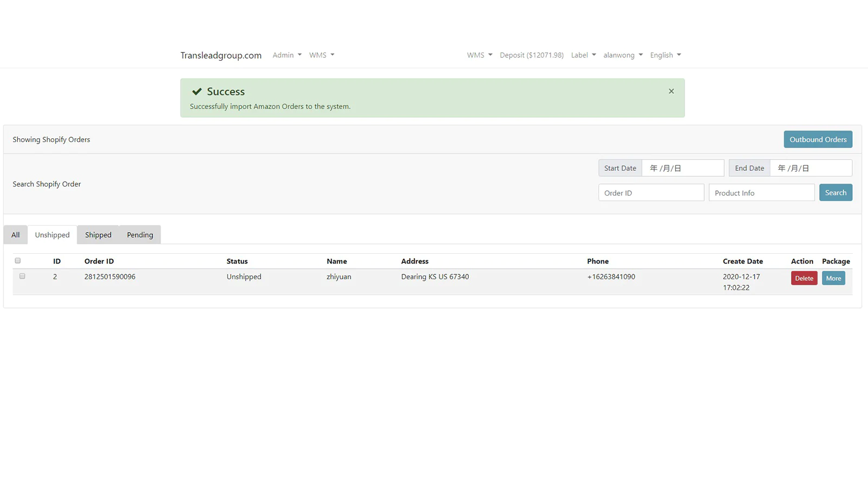Delete the order from zhiyuan
Screen dimensions: 868x488
tap(803, 278)
